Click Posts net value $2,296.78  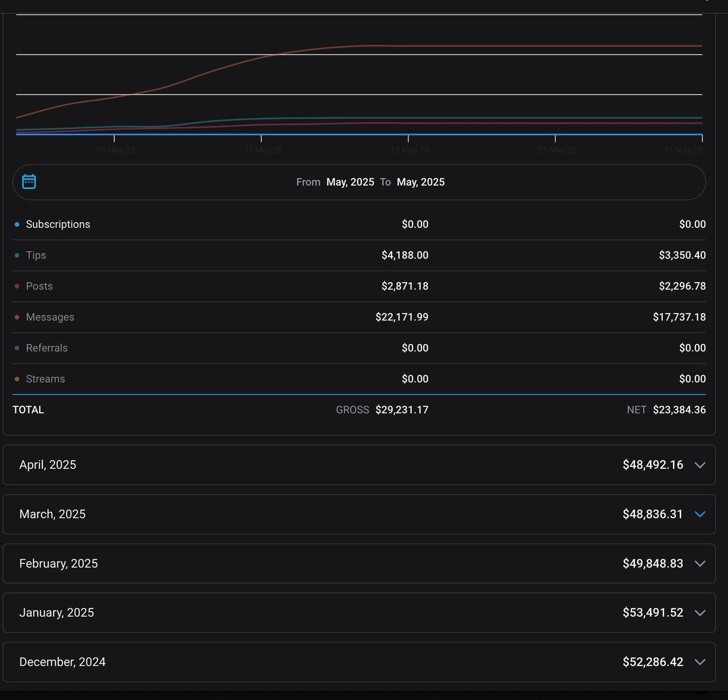(682, 286)
